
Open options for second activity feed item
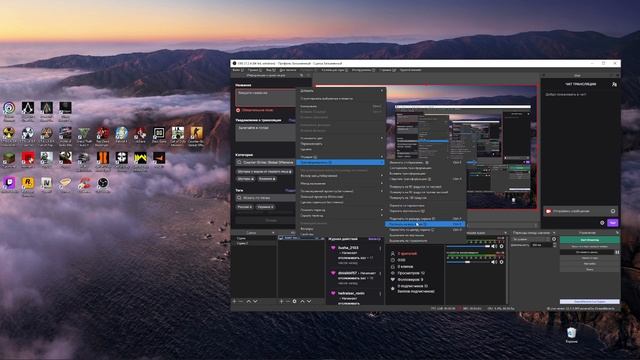point(380,273)
